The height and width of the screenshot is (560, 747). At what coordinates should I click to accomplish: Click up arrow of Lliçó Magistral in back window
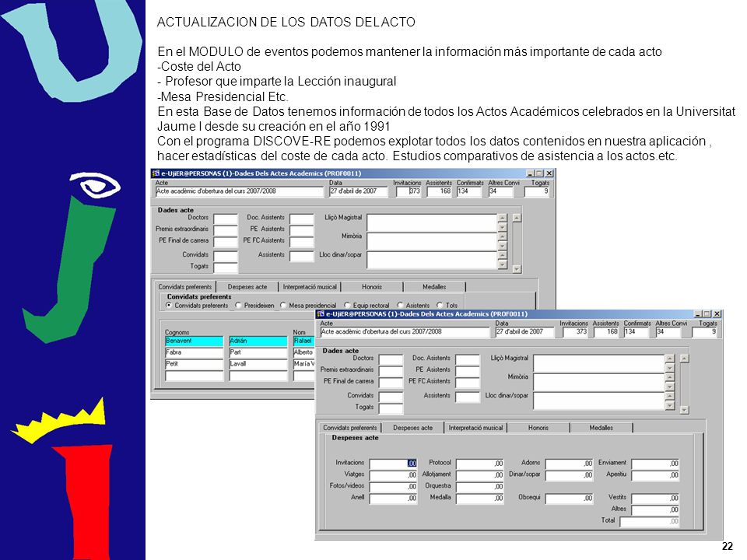click(502, 218)
